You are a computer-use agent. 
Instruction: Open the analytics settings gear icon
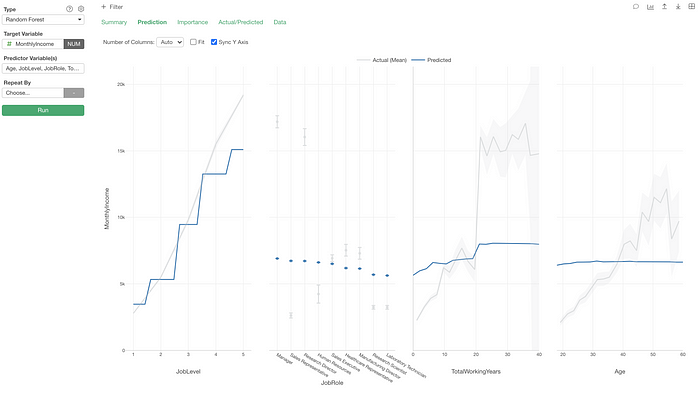click(x=81, y=9)
